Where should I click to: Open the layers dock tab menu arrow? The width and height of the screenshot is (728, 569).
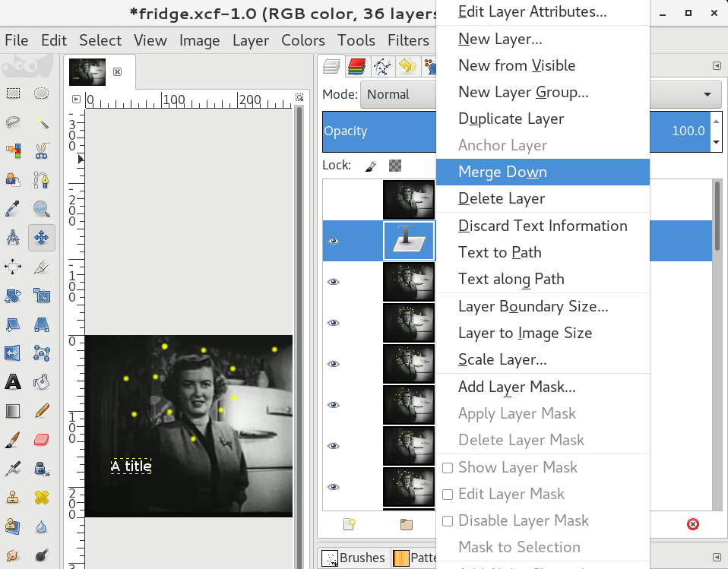coord(716,67)
